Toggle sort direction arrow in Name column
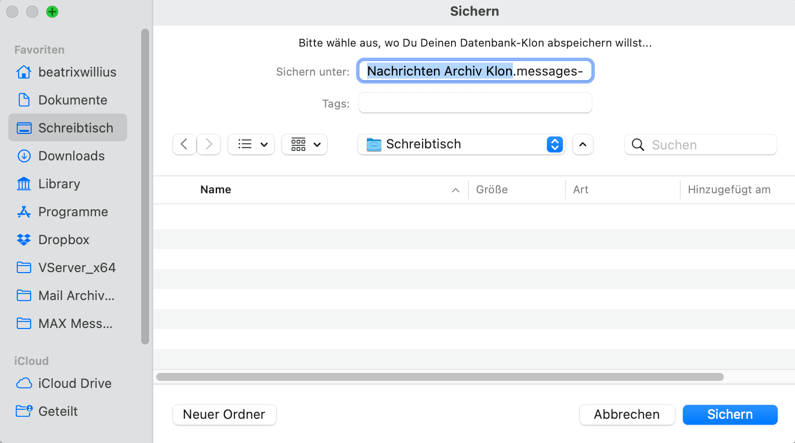This screenshot has height=443, width=795. (x=455, y=190)
